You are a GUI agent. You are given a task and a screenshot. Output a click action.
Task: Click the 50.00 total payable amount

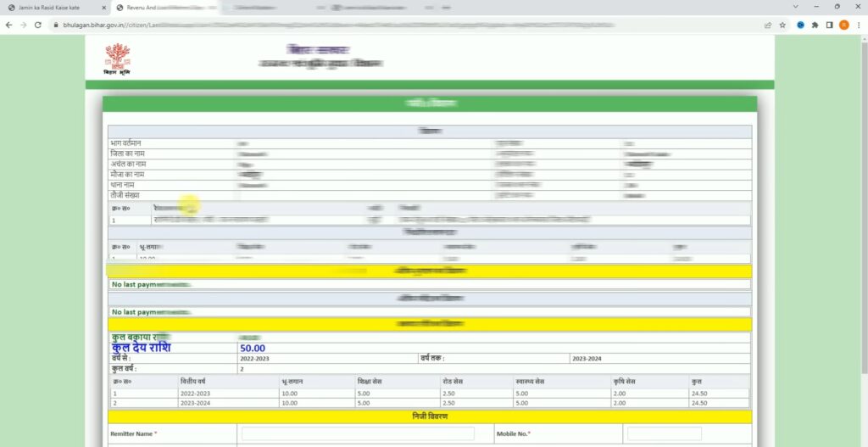pyautogui.click(x=253, y=348)
